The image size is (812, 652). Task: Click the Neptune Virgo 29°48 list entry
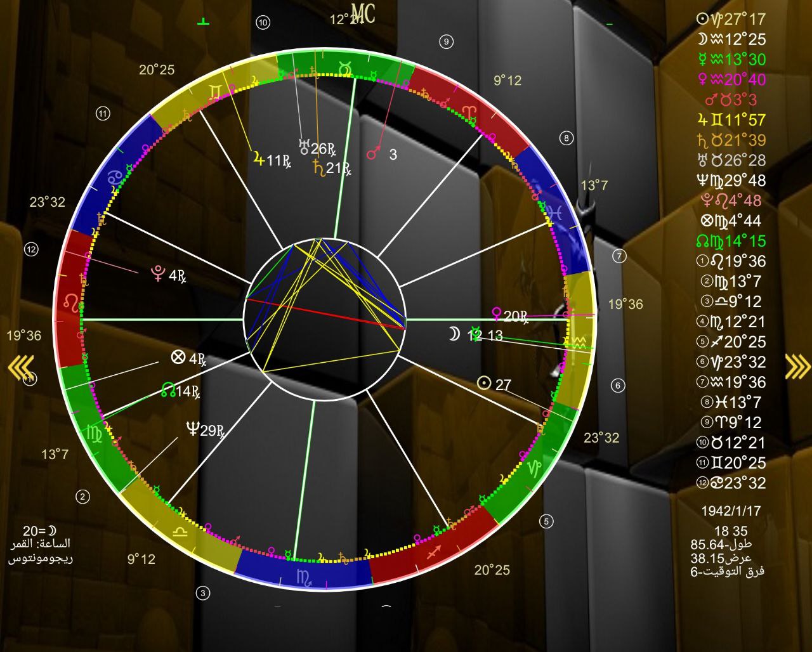[731, 181]
